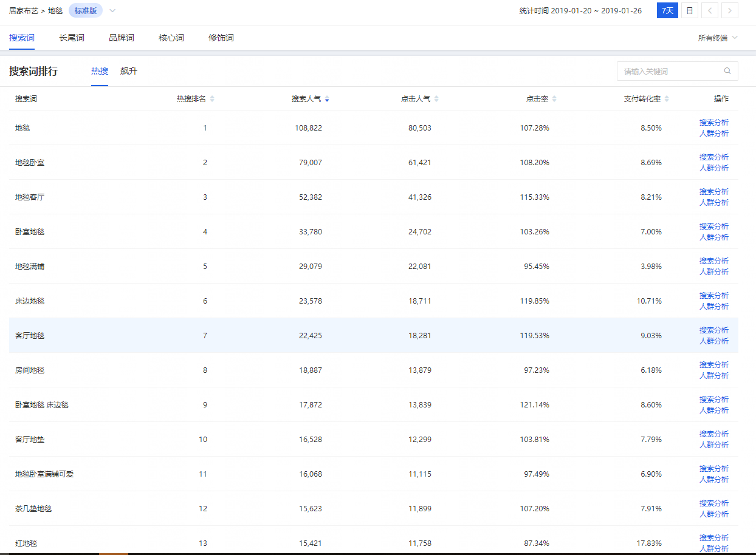Image resolution: width=756 pixels, height=555 pixels.
Task: Open 搜索分析 for 地毯满铺
Action: point(714,260)
